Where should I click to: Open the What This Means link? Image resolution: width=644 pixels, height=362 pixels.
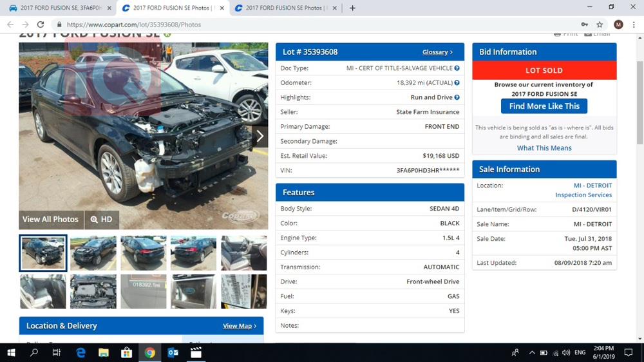pos(544,148)
